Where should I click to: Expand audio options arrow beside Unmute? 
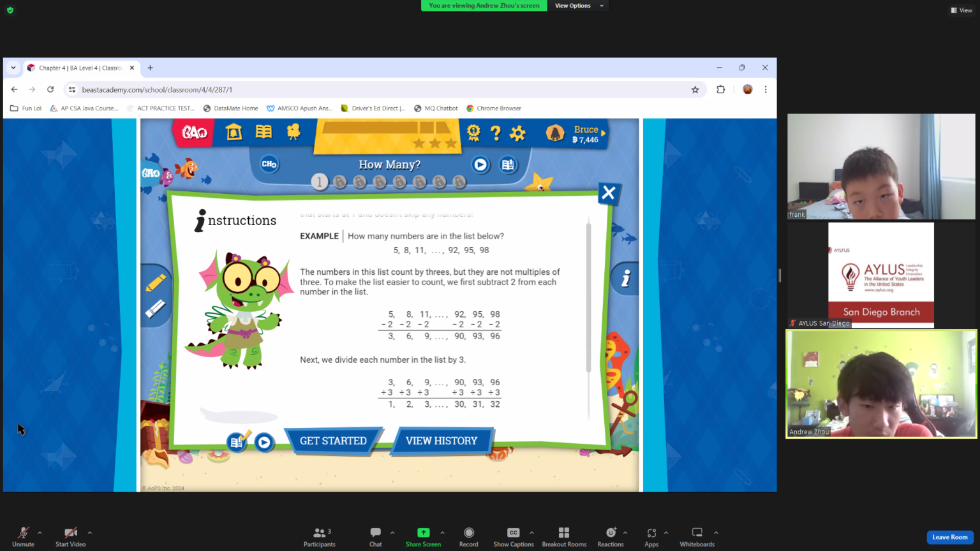point(40,533)
